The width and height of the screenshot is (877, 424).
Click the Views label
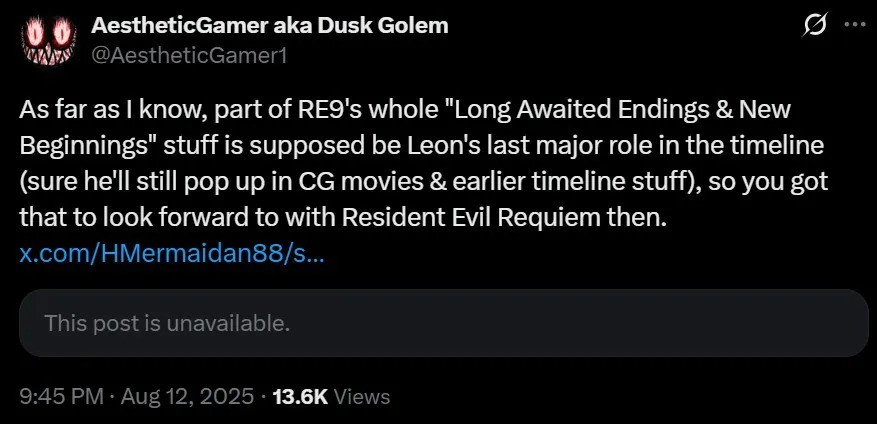[x=361, y=397]
